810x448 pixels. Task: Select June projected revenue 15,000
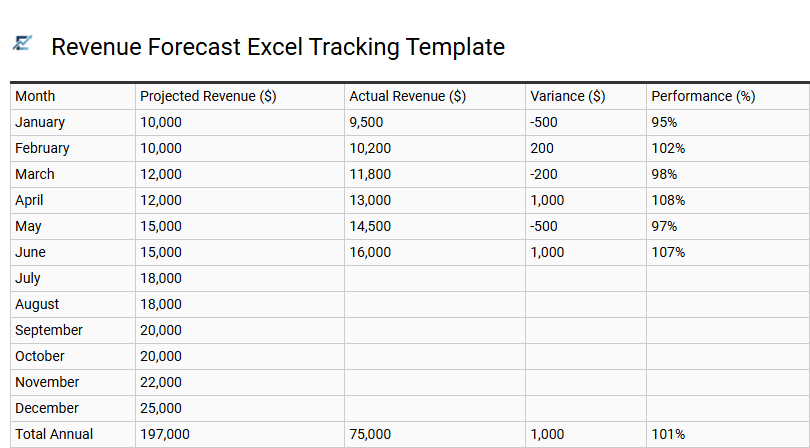[x=161, y=252]
